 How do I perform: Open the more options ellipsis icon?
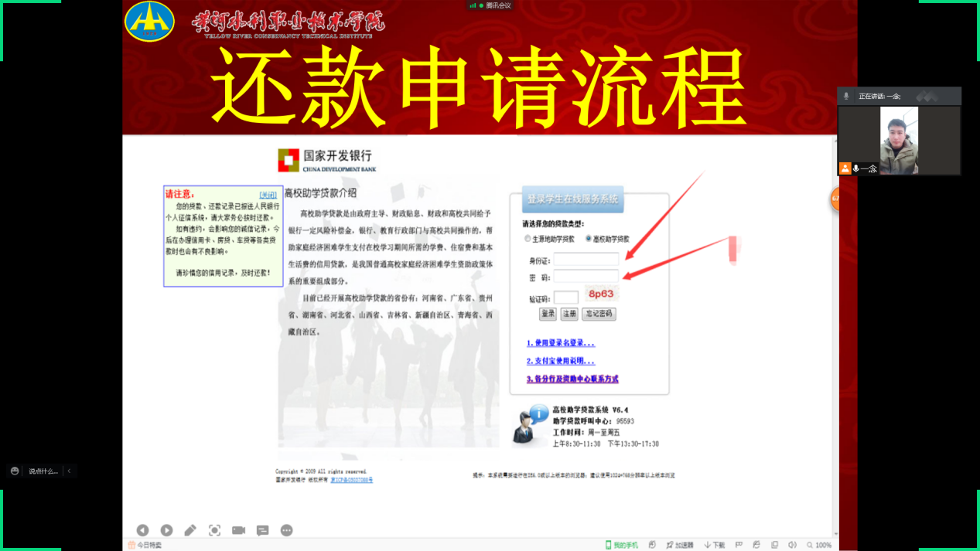tap(286, 530)
